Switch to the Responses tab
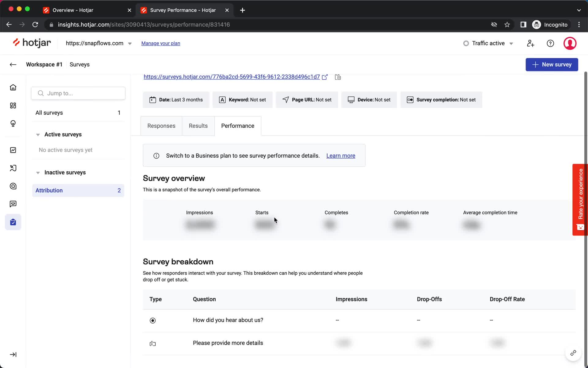 point(161,125)
